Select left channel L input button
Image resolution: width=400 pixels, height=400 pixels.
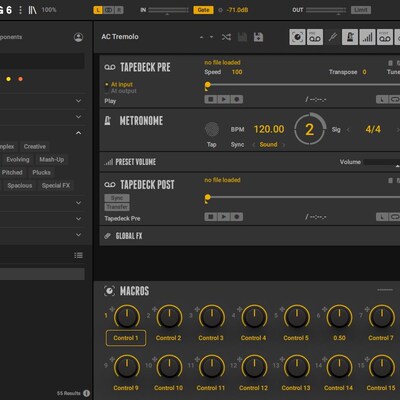pyautogui.click(x=98, y=10)
